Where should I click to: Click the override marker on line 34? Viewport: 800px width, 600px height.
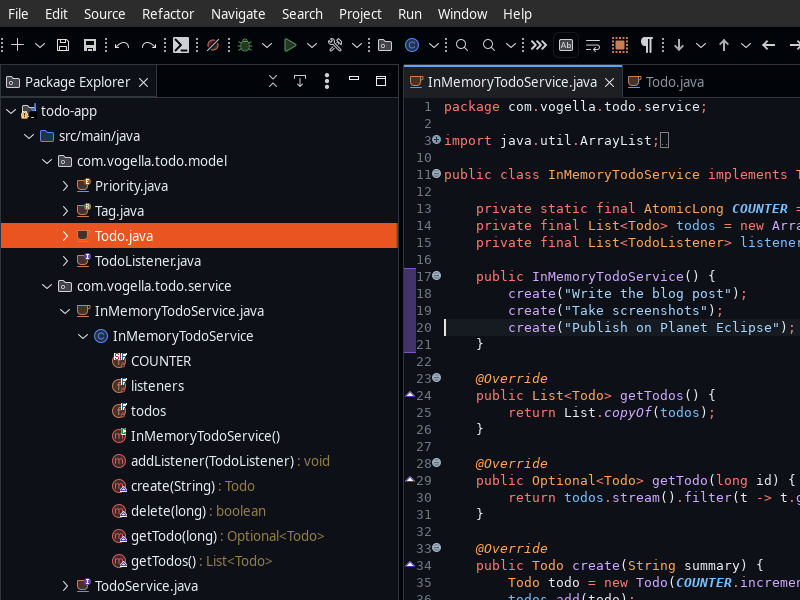coord(410,564)
